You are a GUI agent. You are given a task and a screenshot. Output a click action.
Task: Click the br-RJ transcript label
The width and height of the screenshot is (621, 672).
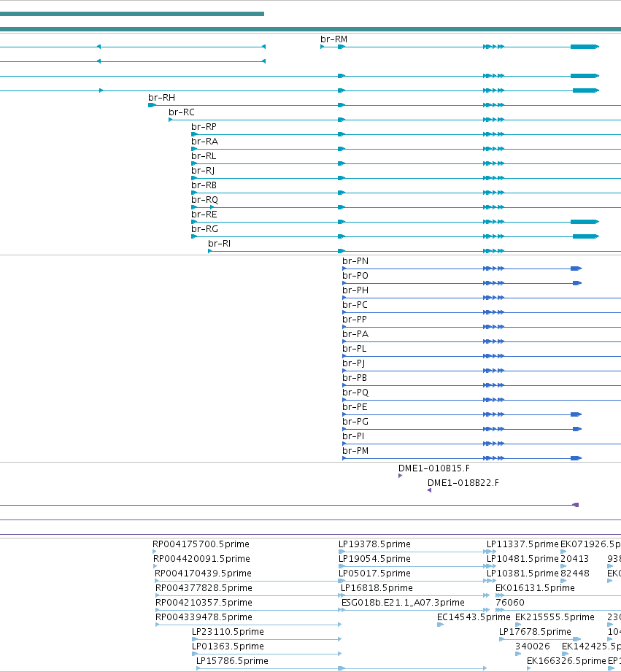click(203, 171)
